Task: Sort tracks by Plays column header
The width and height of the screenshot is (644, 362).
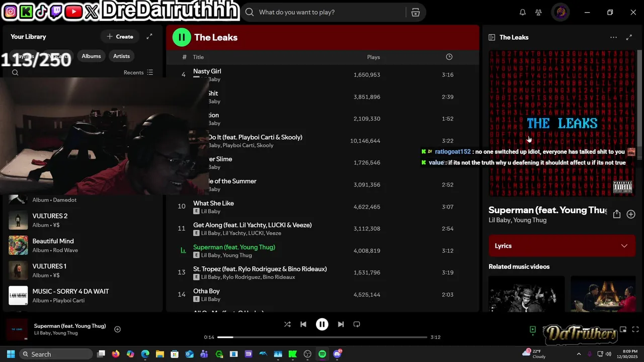Action: click(x=373, y=57)
